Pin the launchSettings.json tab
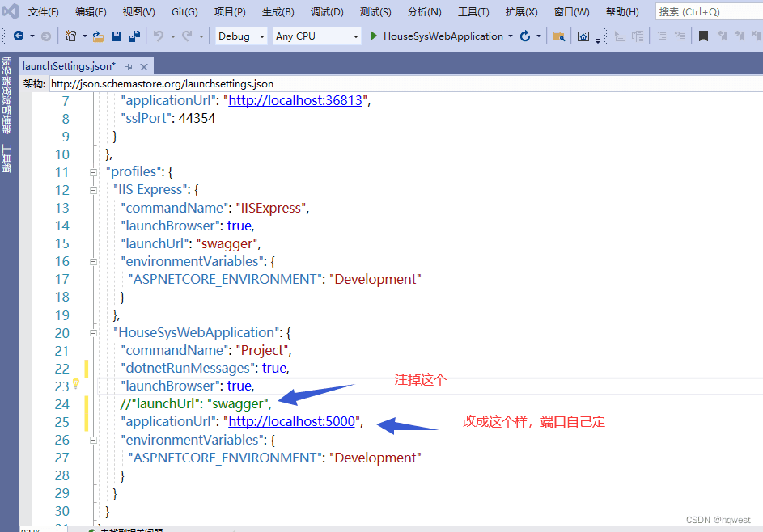The height and width of the screenshot is (532, 763). [x=129, y=66]
